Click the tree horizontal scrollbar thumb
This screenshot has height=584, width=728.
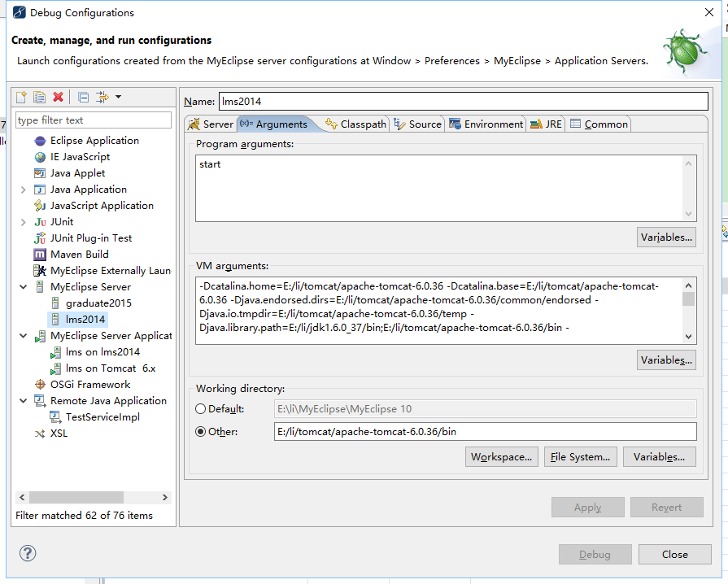coord(76,497)
